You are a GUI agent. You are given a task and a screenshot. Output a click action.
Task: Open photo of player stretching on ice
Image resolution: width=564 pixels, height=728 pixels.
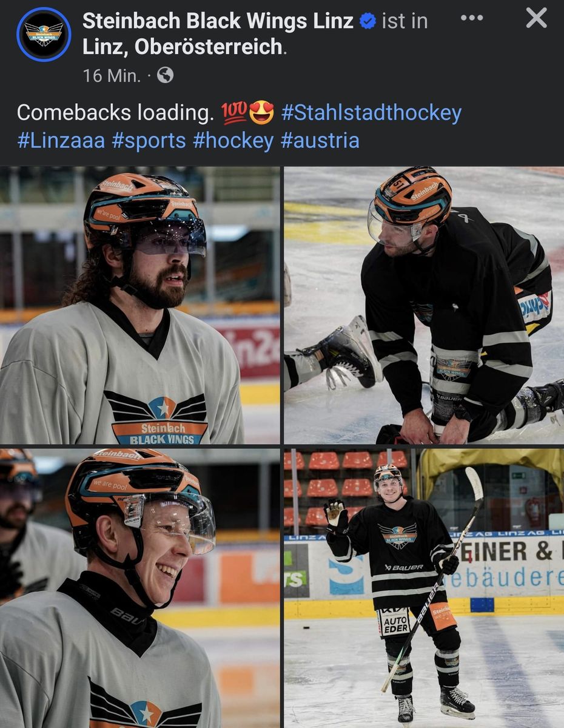tap(424, 305)
